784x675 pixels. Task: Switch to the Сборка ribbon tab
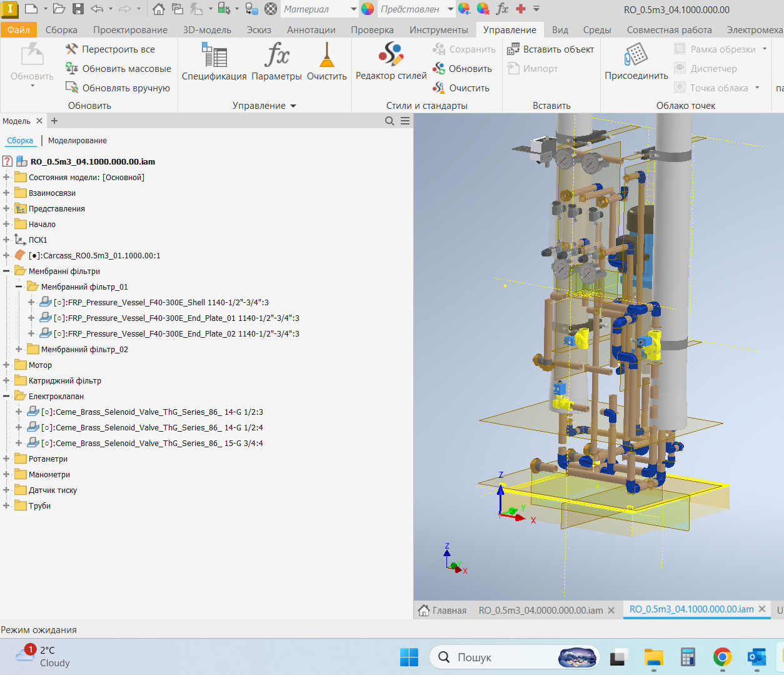(x=61, y=29)
